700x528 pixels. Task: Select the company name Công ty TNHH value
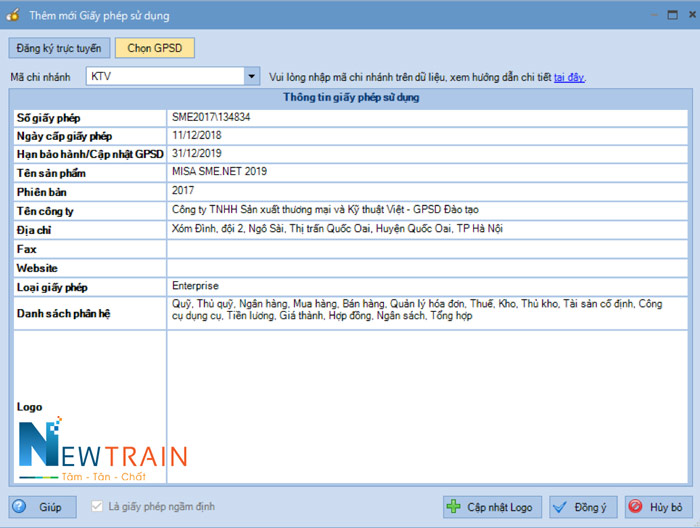point(325,209)
